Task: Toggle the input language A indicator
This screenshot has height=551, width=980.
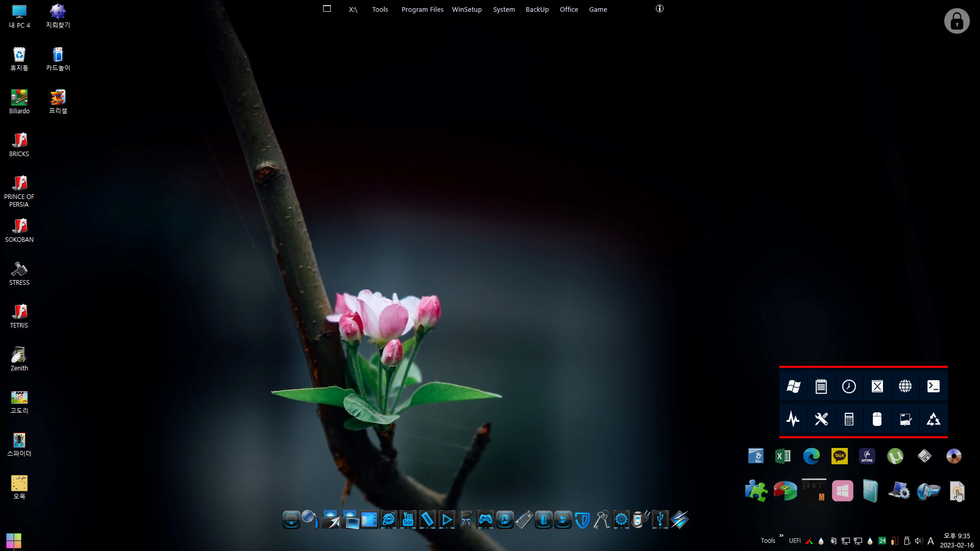Action: (930, 541)
